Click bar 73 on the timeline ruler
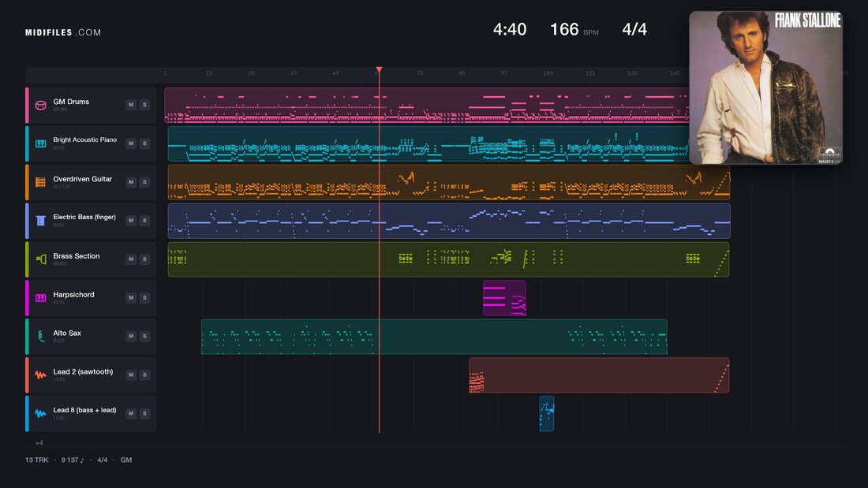Screen dimensions: 868x488 click(420, 73)
